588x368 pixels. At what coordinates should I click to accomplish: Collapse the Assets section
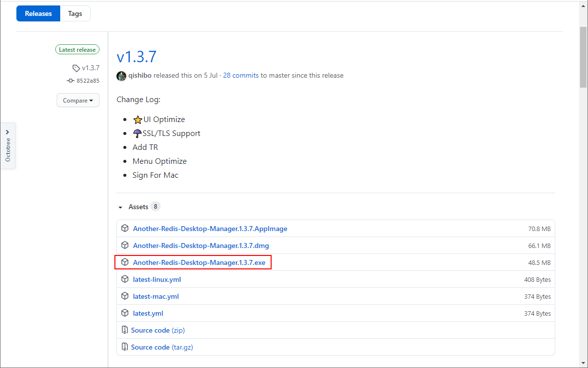tap(120, 207)
